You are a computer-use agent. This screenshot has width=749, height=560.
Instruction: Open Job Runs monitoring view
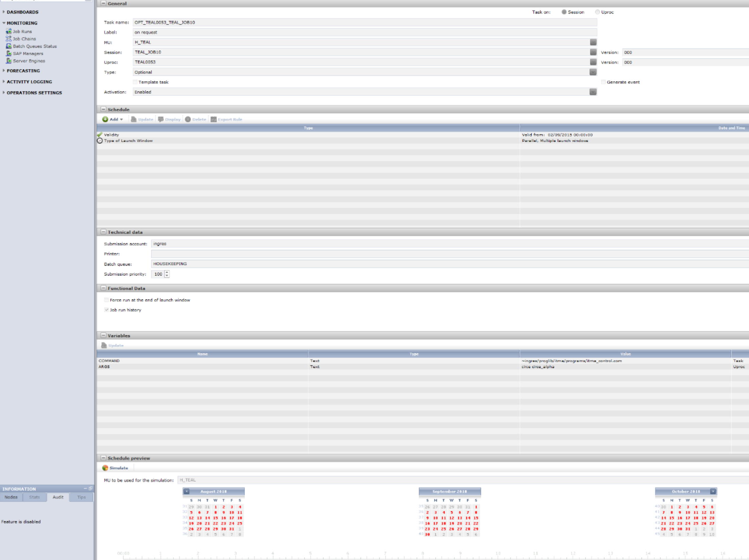tap(22, 32)
